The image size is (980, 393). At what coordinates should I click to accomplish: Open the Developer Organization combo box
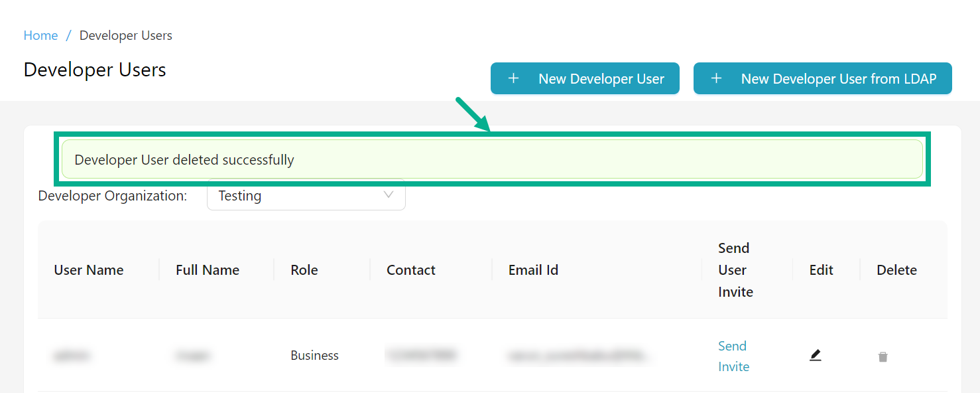pyautogui.click(x=306, y=196)
